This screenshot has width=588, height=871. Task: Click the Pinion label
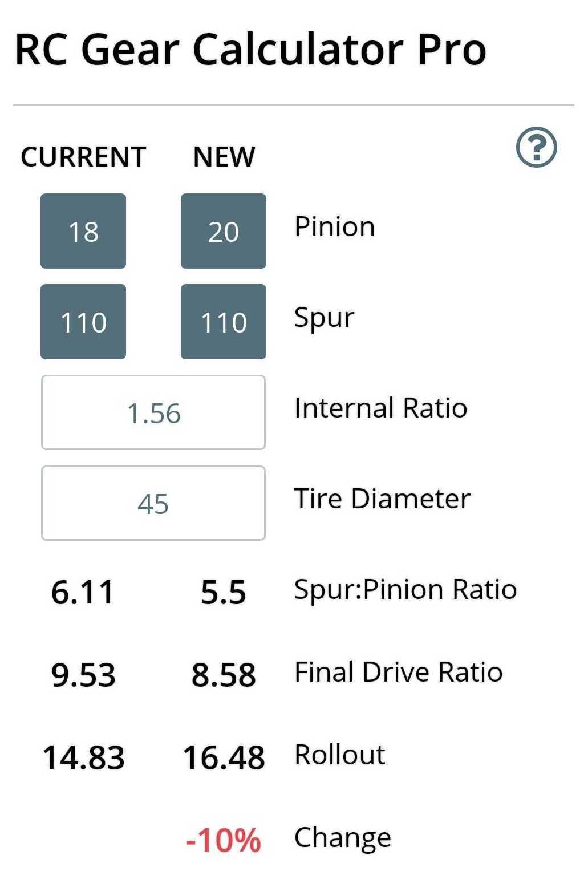pyautogui.click(x=335, y=227)
